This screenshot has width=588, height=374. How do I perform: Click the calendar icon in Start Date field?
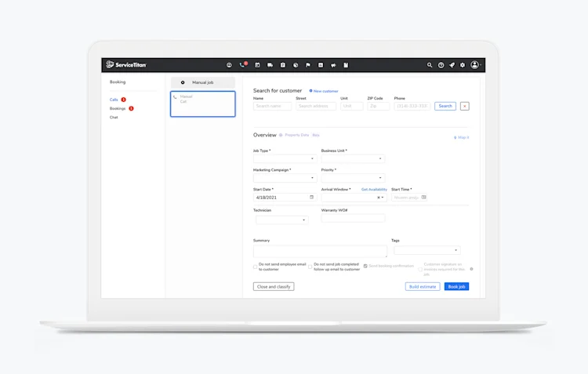pos(311,197)
